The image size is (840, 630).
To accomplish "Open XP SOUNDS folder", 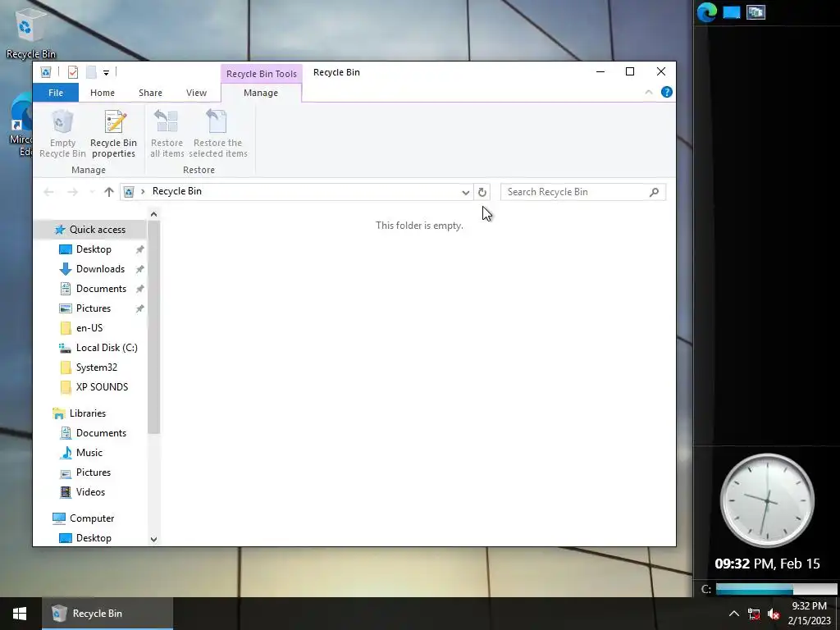I will pos(102,387).
